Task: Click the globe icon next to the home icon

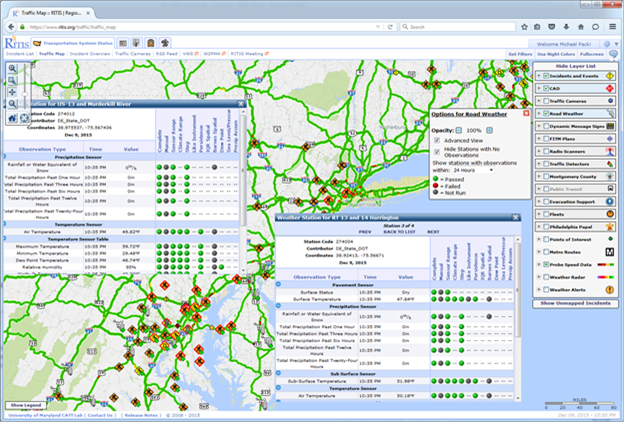Action: tap(24, 118)
